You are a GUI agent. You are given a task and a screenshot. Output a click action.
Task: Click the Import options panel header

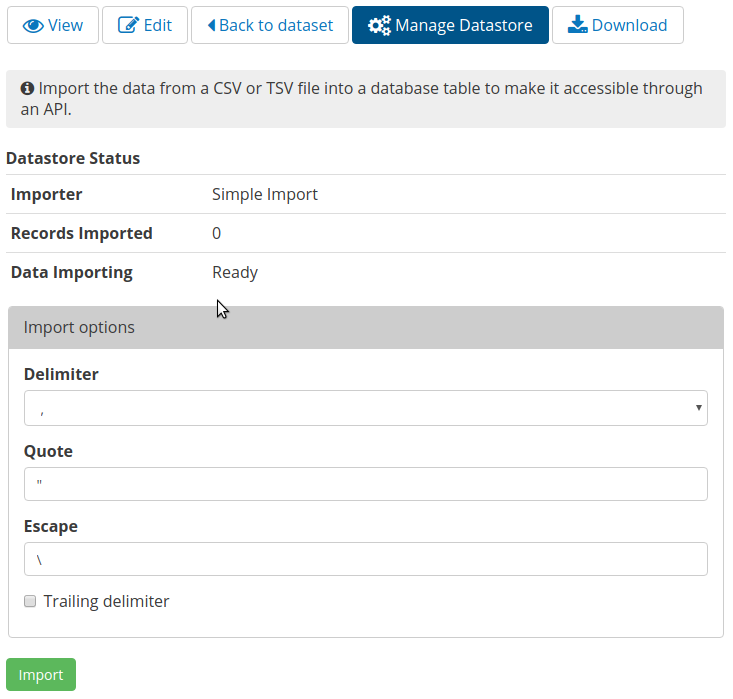(x=365, y=327)
